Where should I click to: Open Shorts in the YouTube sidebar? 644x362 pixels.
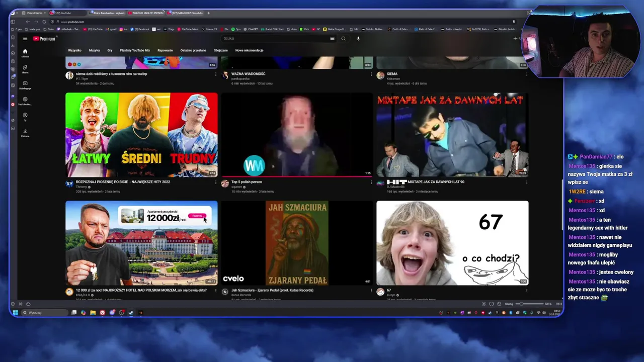tap(25, 69)
